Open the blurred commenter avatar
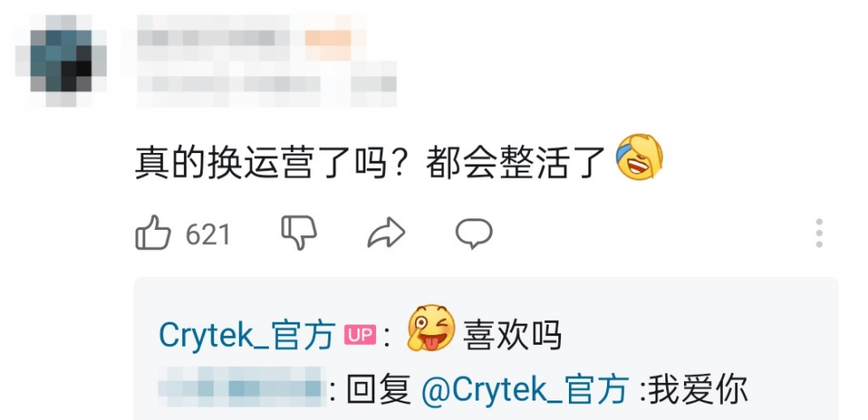Screen dimensions: 868x420 [x=61, y=61]
